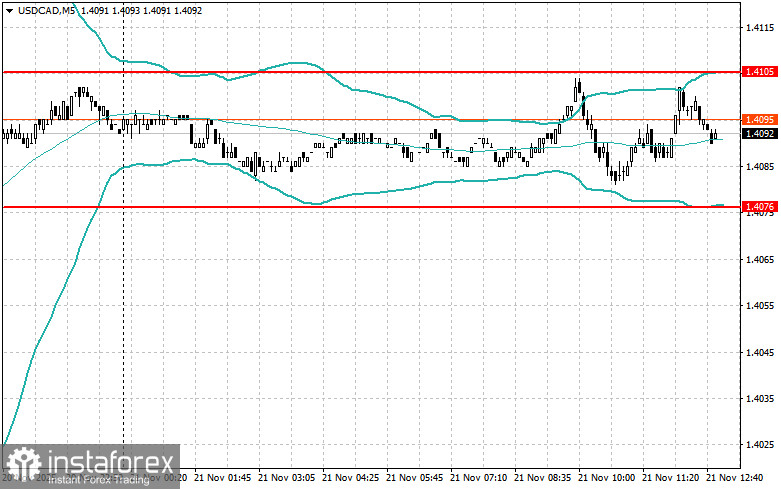Click the 1.4085 price scale value
Screen dimensions: 781x489
tap(760, 167)
